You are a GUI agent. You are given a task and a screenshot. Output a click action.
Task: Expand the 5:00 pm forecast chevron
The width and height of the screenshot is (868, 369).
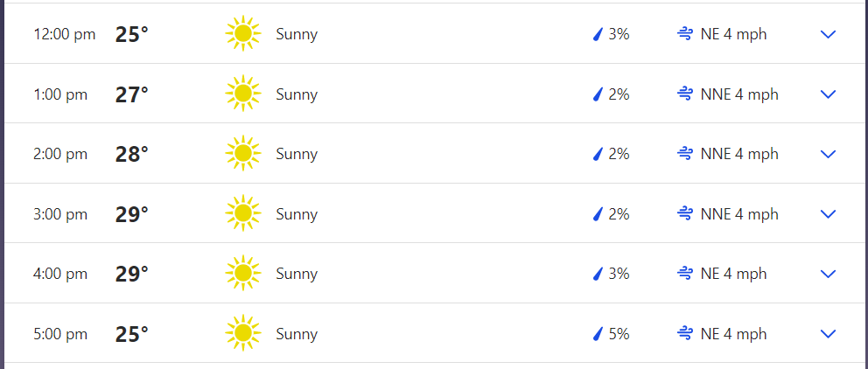coord(828,334)
